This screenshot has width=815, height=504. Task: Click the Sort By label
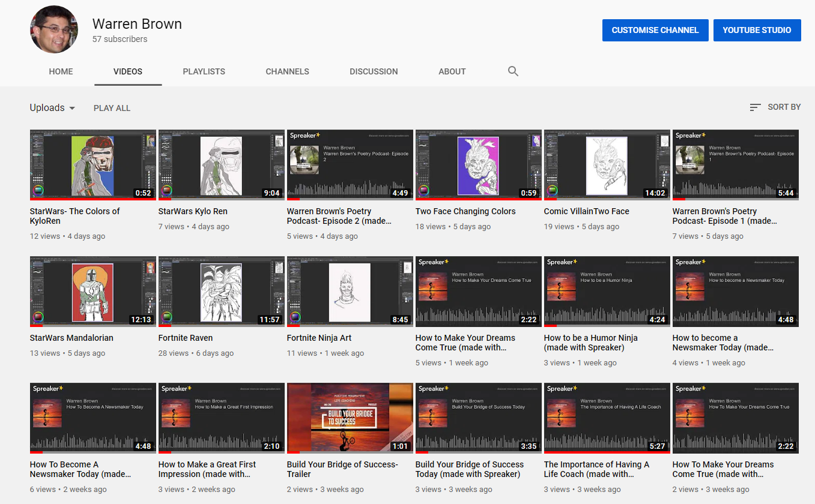point(784,107)
